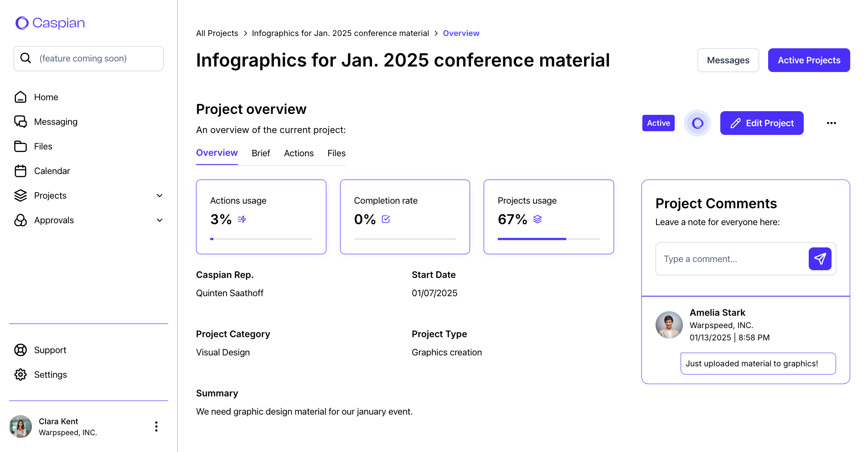Viewport: 868px width, 452px height.
Task: Open the Messaging section icon
Action: pos(21,122)
